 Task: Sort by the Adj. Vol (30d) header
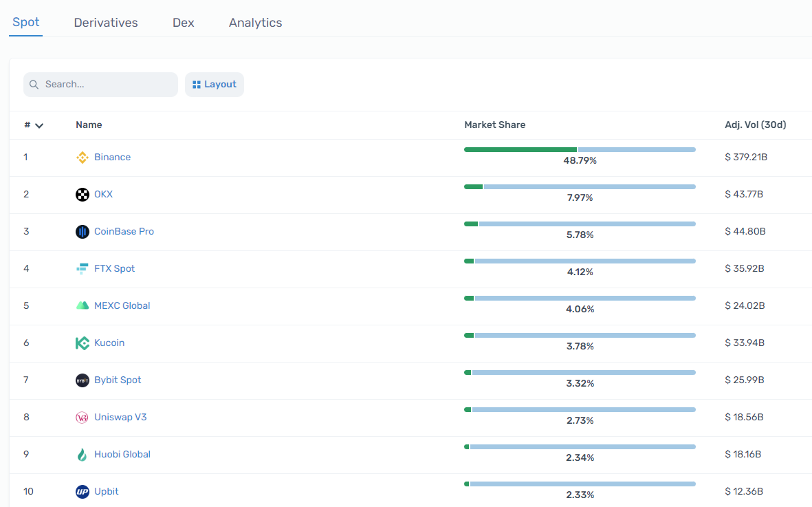point(755,125)
